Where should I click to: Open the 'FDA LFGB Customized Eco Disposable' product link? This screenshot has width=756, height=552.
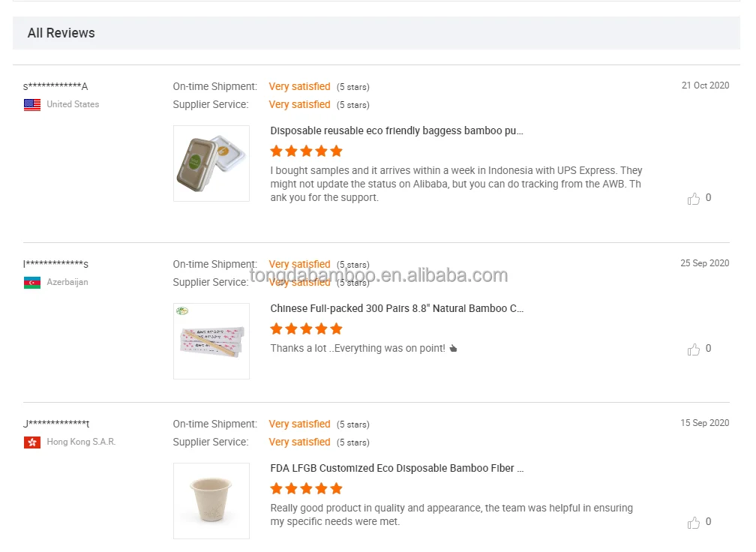pyautogui.click(x=396, y=468)
